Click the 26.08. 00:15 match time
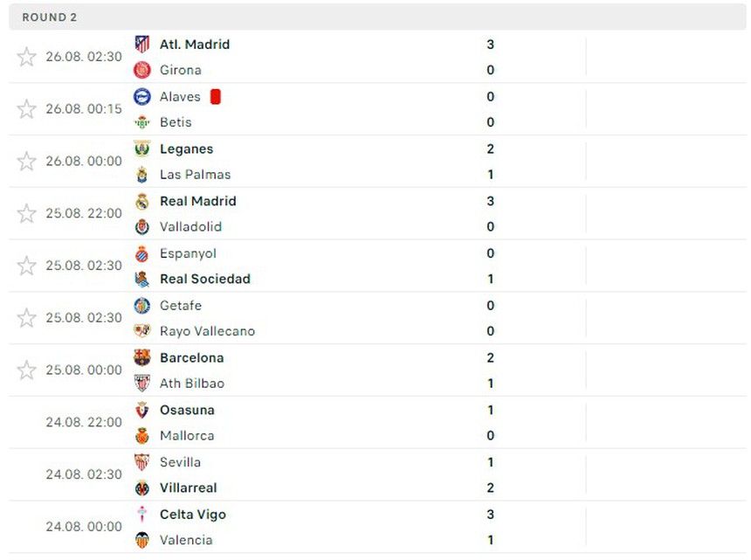Image resolution: width=751 pixels, height=560 pixels. pos(83,108)
